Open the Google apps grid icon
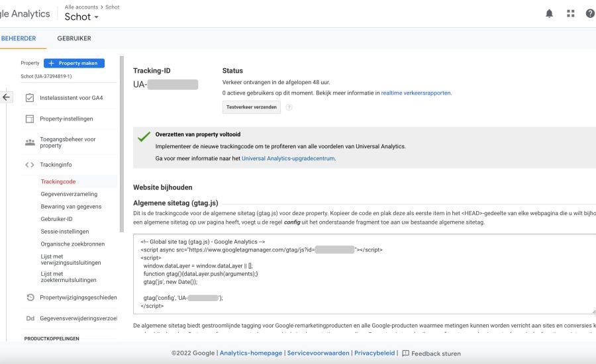Viewport: 596px width, 364px height. (x=570, y=13)
